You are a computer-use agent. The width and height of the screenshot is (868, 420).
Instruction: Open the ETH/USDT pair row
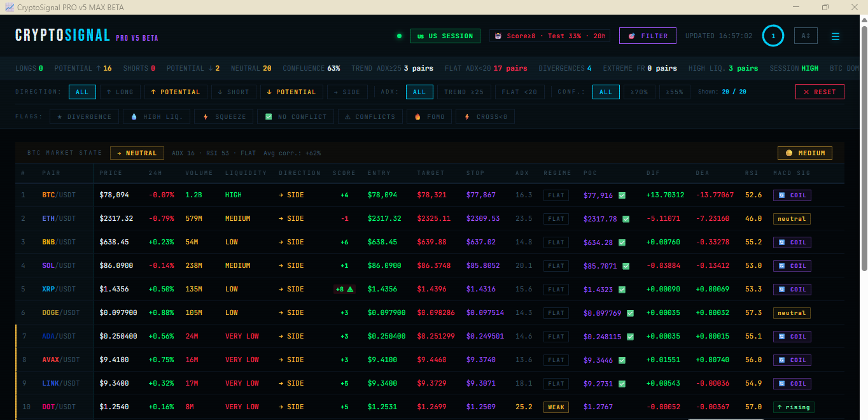click(430, 219)
